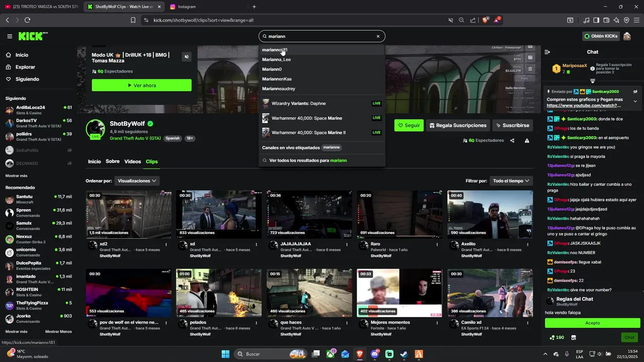Follow ShotByWolf with Seguir button
The width and height of the screenshot is (644, 362).
(409, 125)
